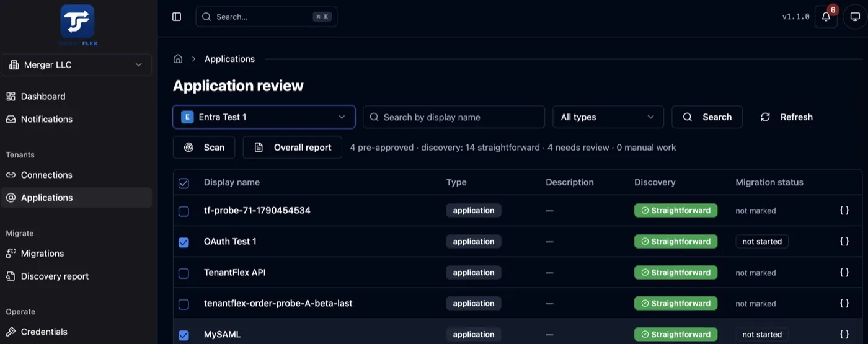Go to home breadcrumb icon

178,59
